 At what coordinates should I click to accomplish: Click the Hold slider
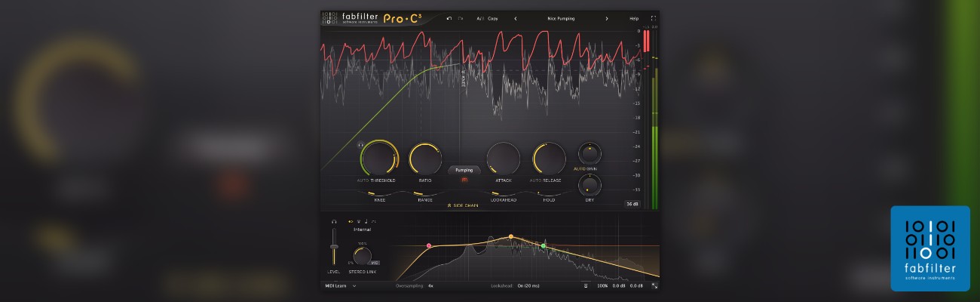pyautogui.click(x=550, y=195)
